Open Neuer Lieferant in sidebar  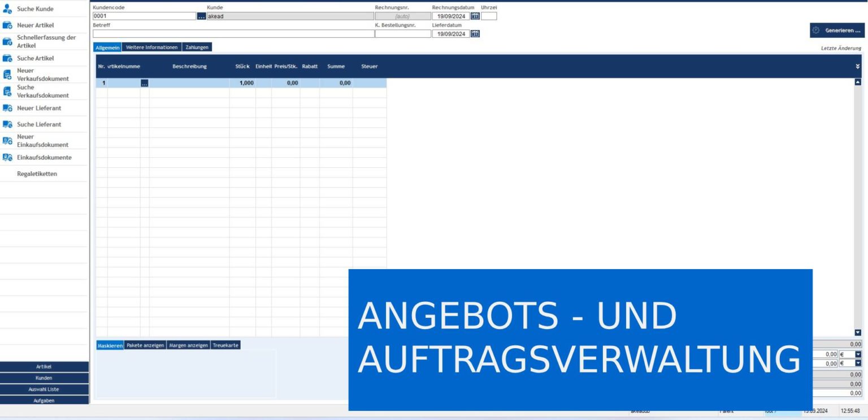[x=44, y=108]
